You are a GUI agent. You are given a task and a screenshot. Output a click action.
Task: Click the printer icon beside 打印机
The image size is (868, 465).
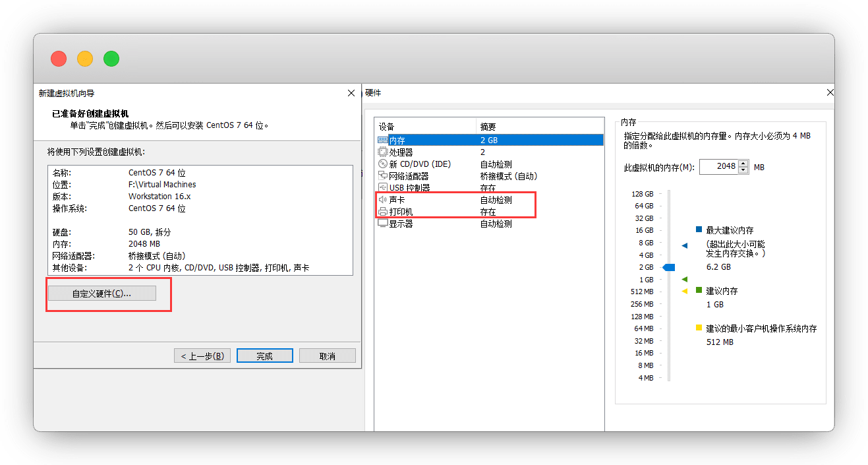[x=383, y=212]
